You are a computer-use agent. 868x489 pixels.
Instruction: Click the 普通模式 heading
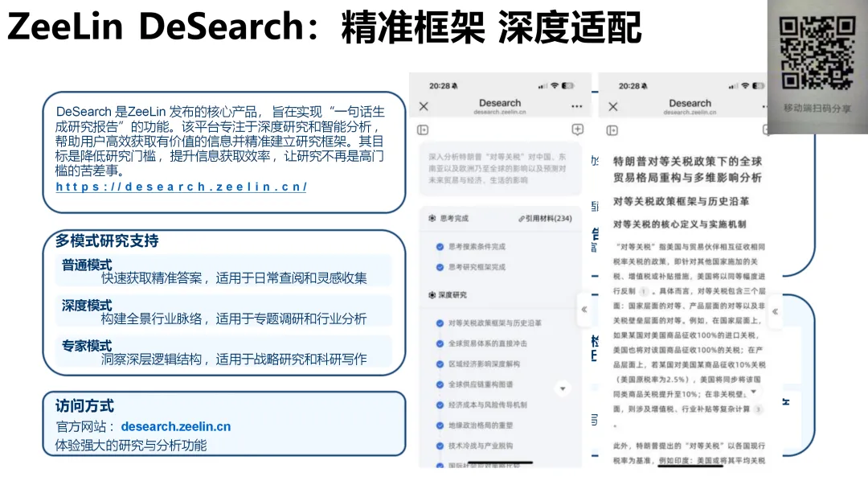coord(87,265)
